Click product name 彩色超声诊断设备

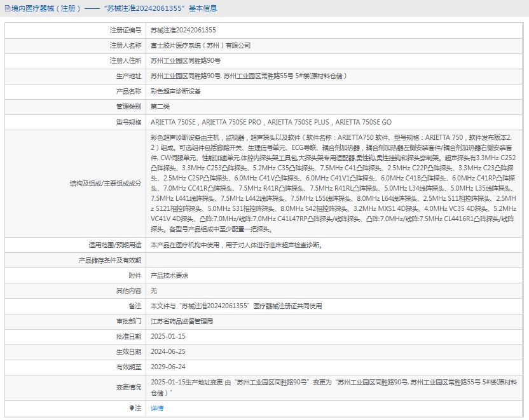point(175,91)
